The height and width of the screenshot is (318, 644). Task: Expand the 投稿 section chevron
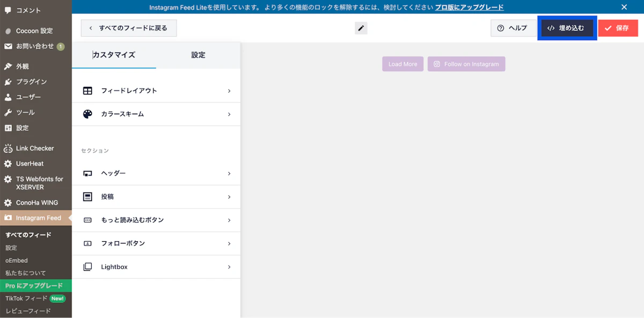[230, 197]
